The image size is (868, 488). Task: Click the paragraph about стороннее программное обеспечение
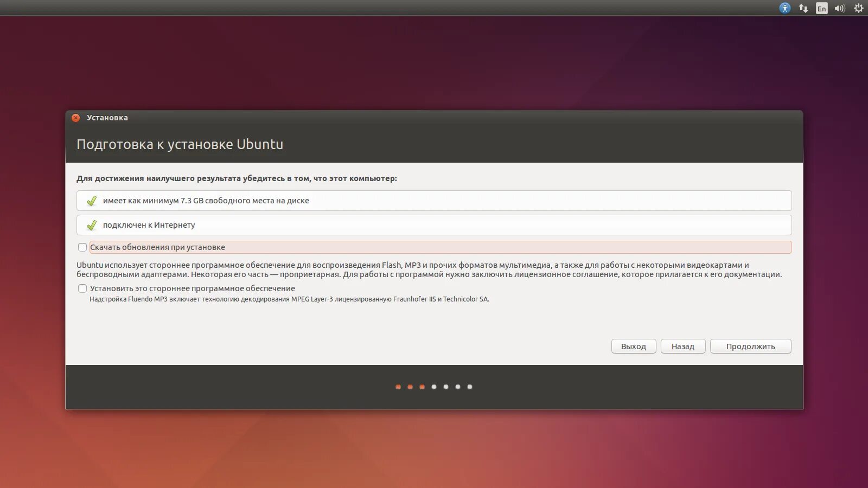coord(429,269)
